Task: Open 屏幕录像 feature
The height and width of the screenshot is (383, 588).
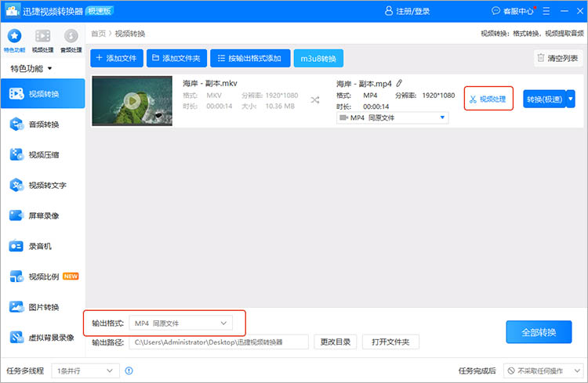Action: [43, 215]
